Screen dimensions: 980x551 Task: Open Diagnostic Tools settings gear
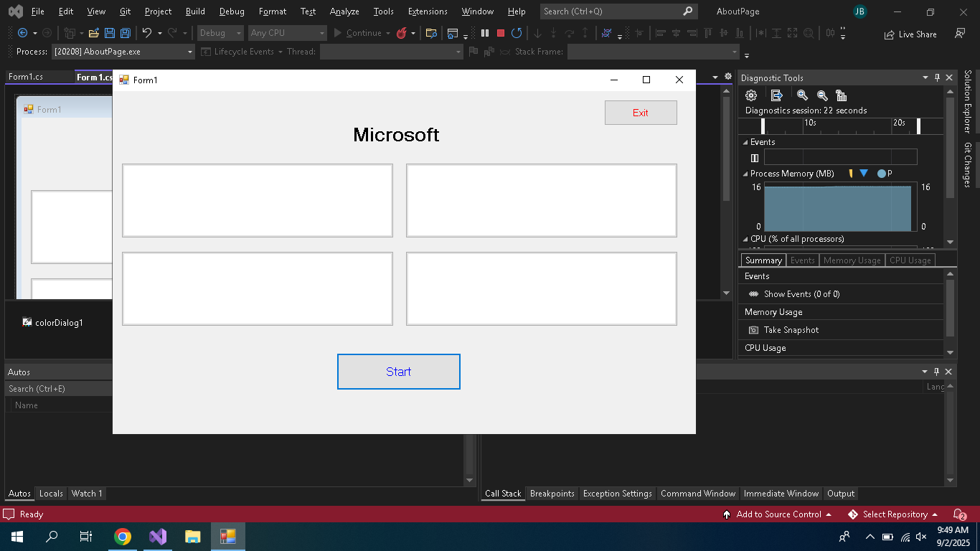click(751, 95)
